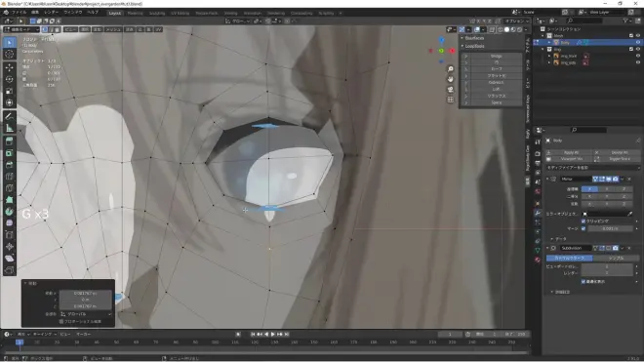Uncheck the Mesh collection checkbox
The width and height of the screenshot is (644, 362).
coord(631,36)
